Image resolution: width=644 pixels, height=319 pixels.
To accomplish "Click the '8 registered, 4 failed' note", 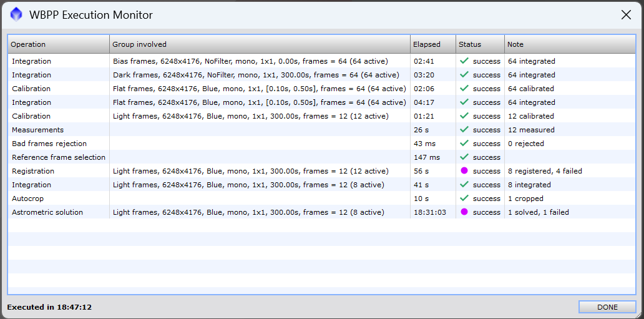I will [545, 171].
